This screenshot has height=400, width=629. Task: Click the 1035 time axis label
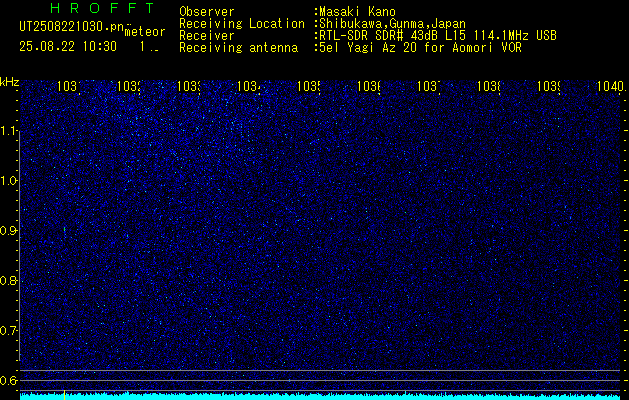(308, 86)
